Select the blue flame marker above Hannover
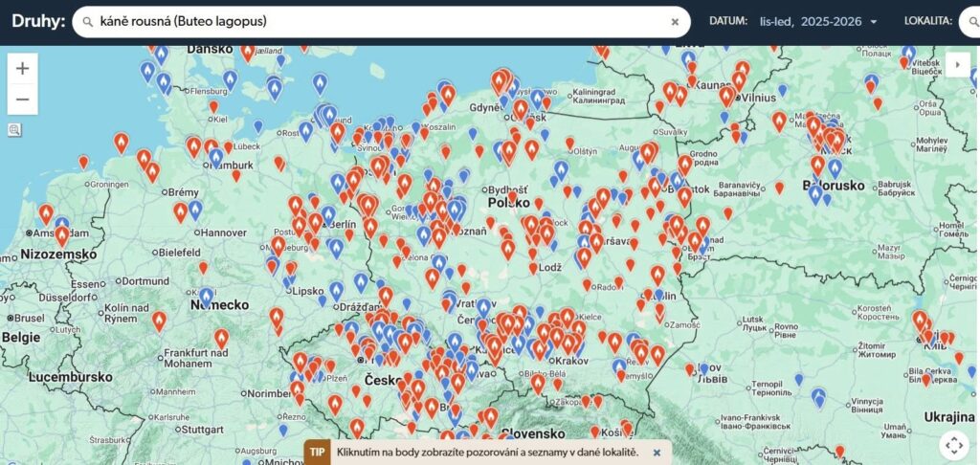Image resolution: width=980 pixels, height=465 pixels. tap(195, 210)
